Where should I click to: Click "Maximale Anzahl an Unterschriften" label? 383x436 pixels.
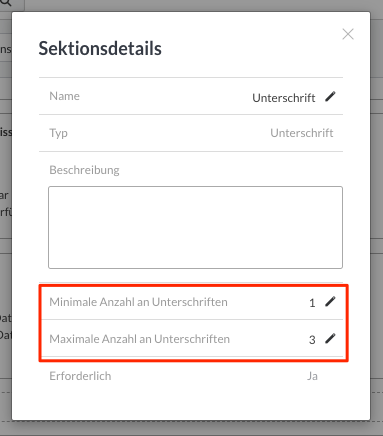[x=140, y=339]
